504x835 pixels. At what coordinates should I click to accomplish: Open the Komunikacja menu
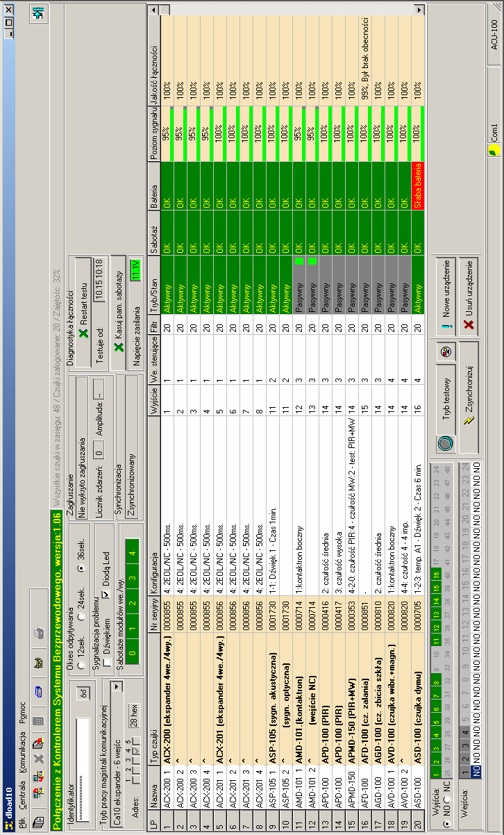pos(22,753)
